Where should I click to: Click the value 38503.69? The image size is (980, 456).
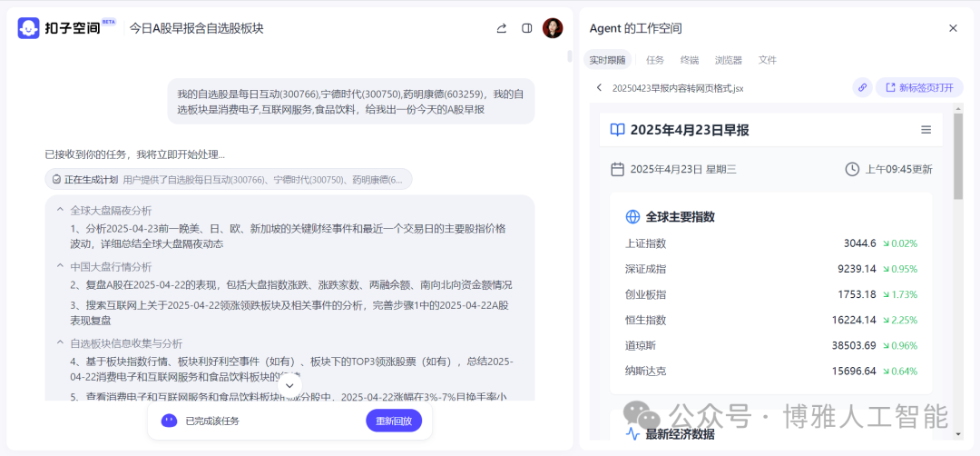[854, 345]
